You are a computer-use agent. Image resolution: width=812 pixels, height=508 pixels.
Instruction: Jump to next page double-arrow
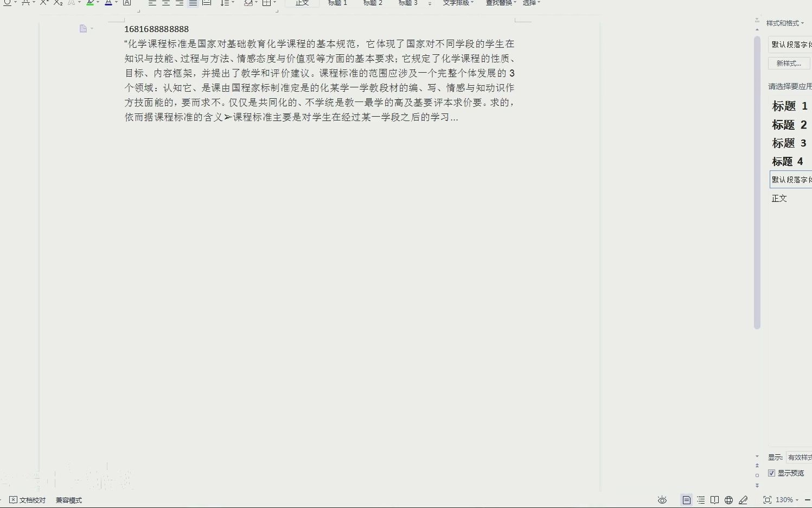(x=757, y=485)
